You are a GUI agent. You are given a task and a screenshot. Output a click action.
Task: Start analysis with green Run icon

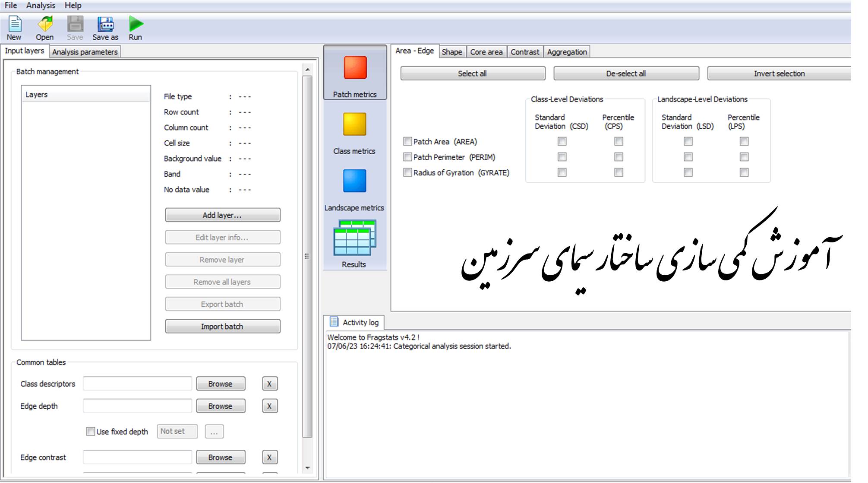click(x=136, y=24)
